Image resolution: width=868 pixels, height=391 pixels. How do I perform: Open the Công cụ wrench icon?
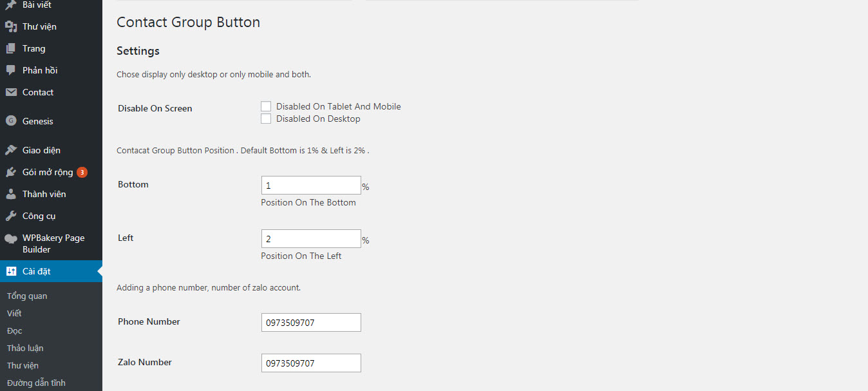tap(11, 216)
